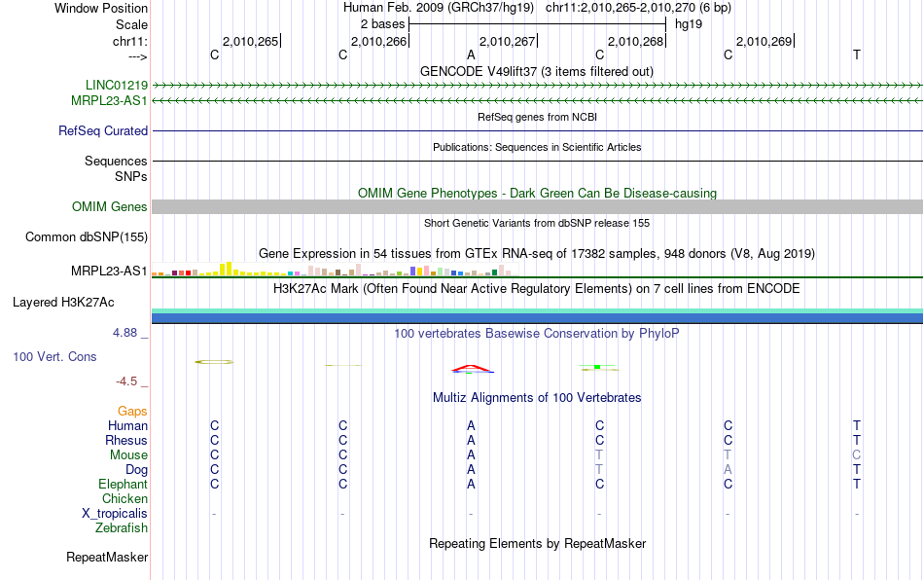Image resolution: width=924 pixels, height=580 pixels.
Task: Click the Zebrafish species label
Action: click(x=122, y=527)
